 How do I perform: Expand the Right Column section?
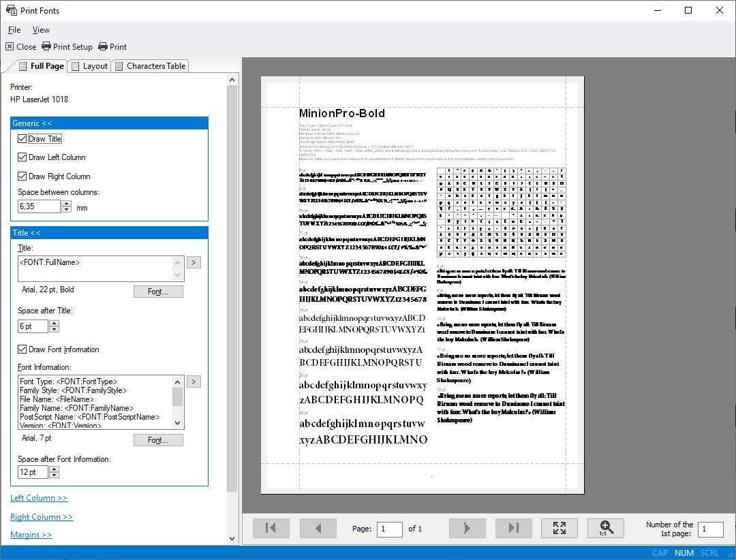42,517
